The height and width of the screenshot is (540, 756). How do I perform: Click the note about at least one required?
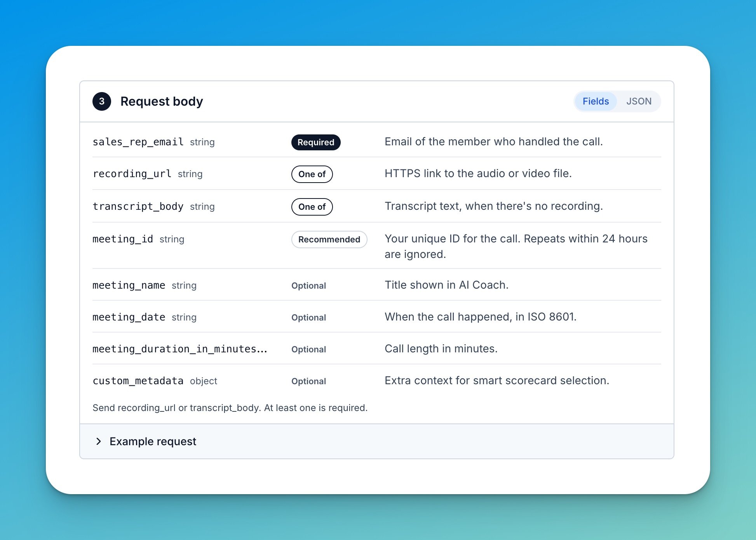coord(230,408)
